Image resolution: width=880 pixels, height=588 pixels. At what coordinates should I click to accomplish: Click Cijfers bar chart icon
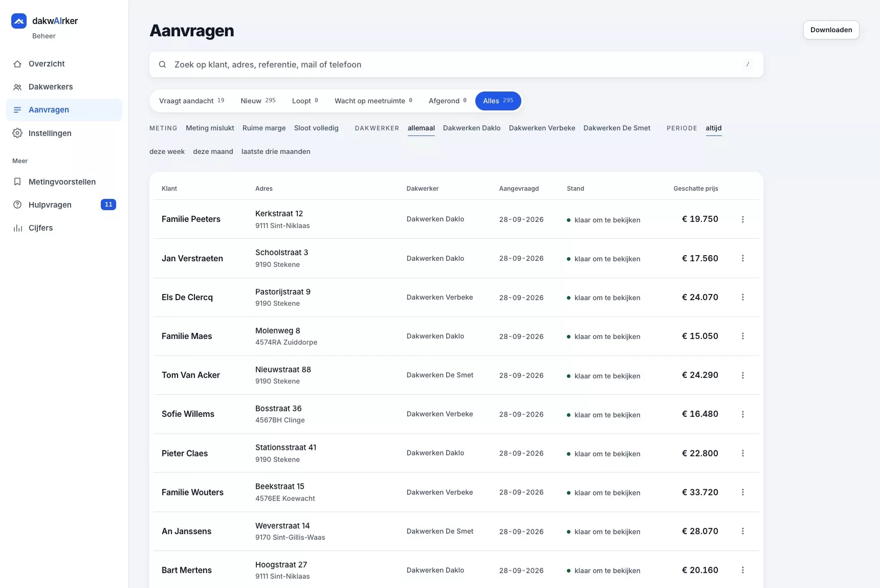tap(17, 228)
